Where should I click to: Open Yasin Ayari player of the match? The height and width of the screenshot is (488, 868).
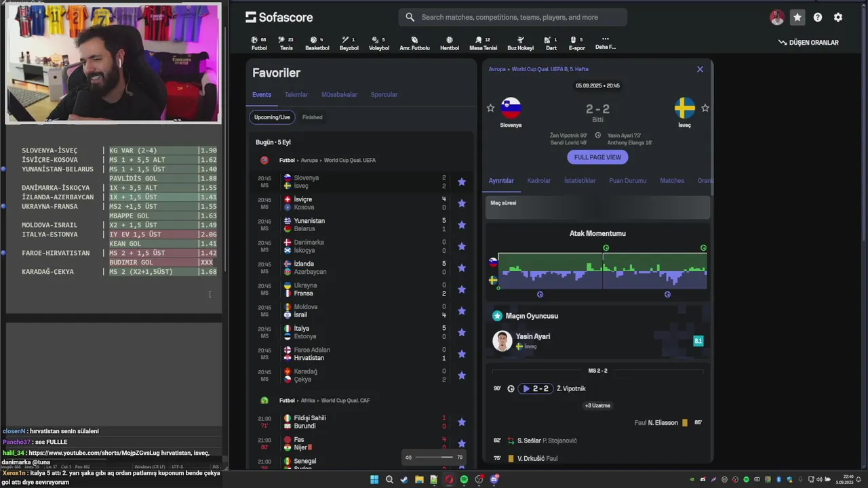click(x=598, y=341)
